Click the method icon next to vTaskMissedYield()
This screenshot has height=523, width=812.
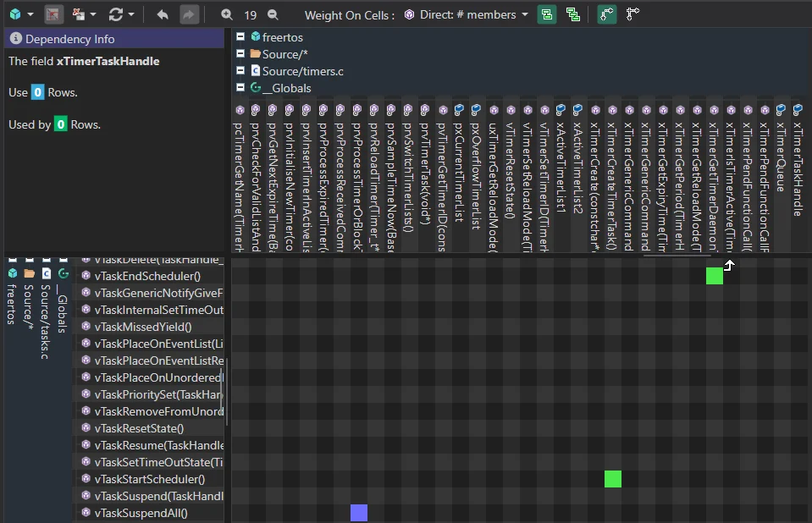pos(86,327)
